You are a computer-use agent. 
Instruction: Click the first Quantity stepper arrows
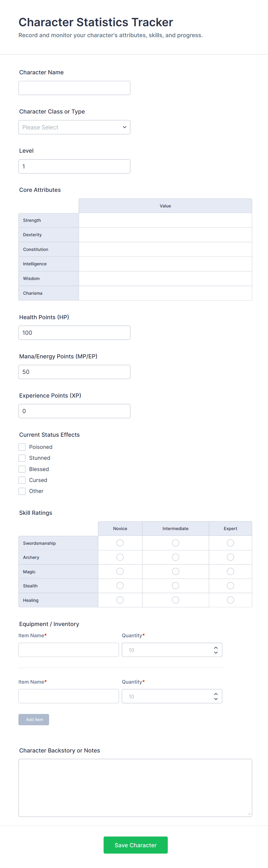coord(216,650)
